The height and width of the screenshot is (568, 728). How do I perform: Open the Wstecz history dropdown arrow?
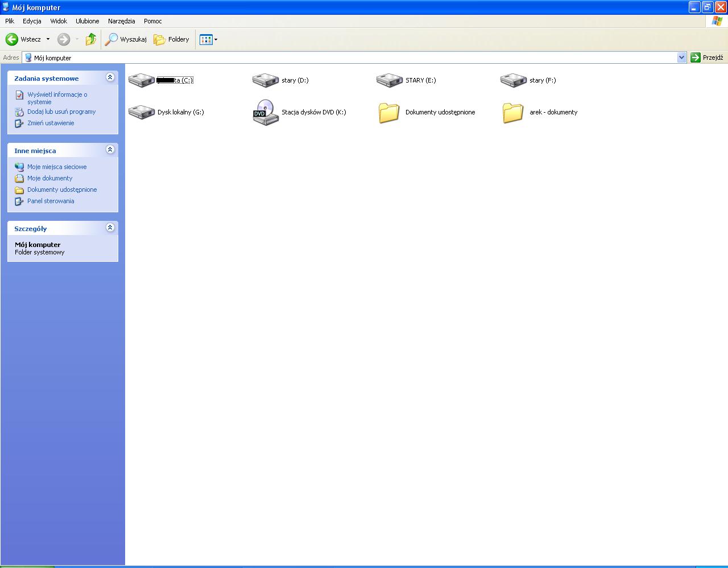point(48,39)
